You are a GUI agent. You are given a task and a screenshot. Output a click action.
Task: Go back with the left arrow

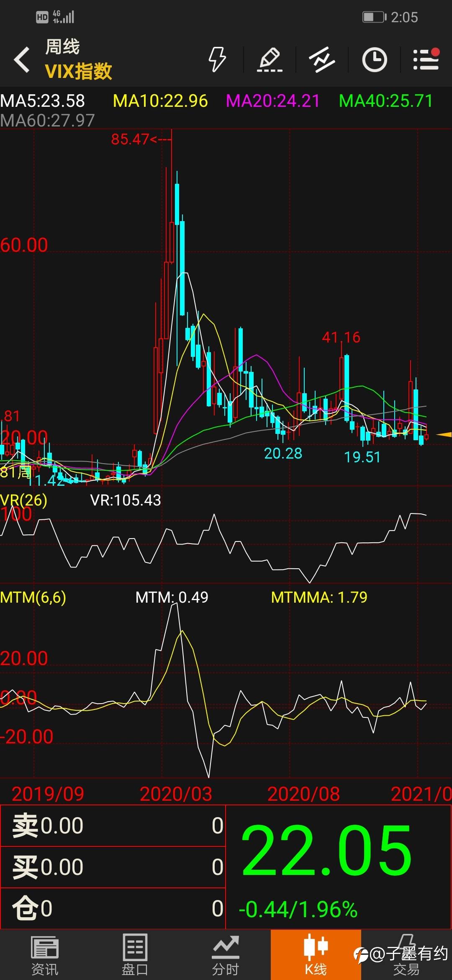(x=22, y=59)
